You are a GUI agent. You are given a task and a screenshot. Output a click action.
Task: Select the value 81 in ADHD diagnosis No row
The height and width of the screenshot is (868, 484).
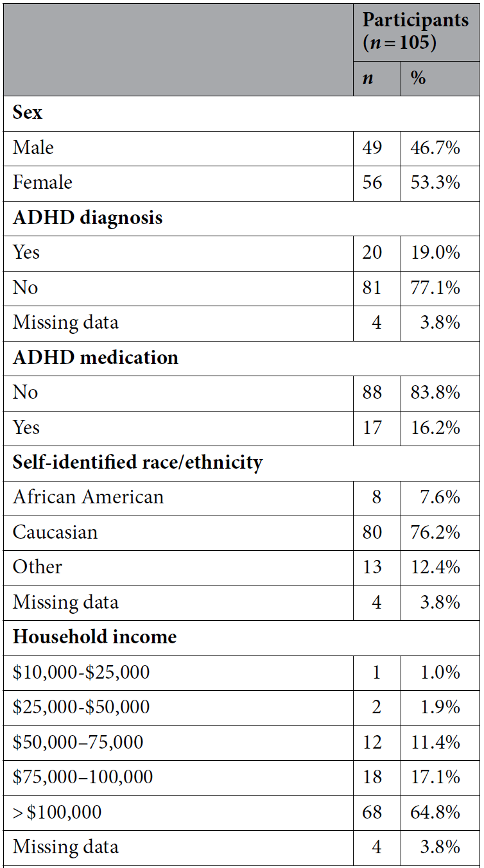[x=372, y=288]
